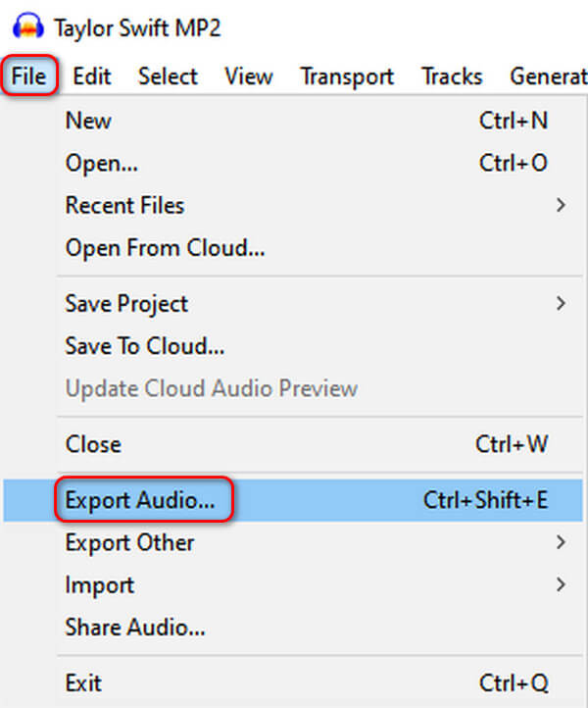This screenshot has height=708, width=588.
Task: Select Save To Cloud...
Action: (x=145, y=346)
